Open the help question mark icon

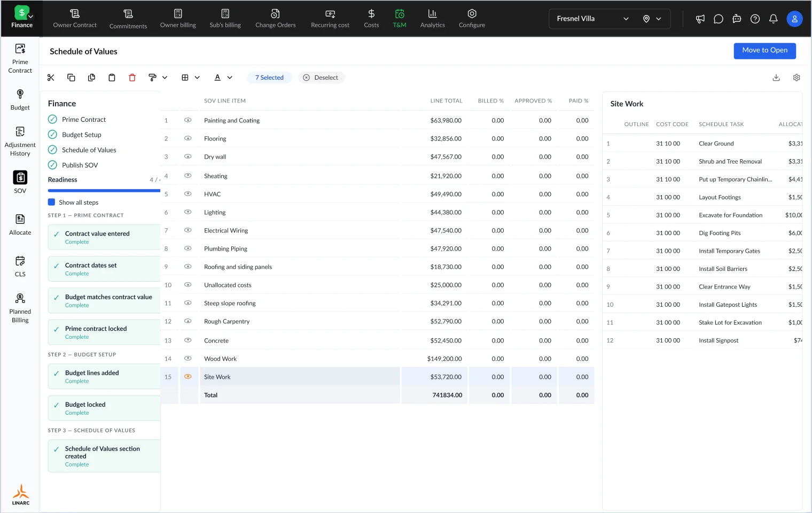point(755,19)
